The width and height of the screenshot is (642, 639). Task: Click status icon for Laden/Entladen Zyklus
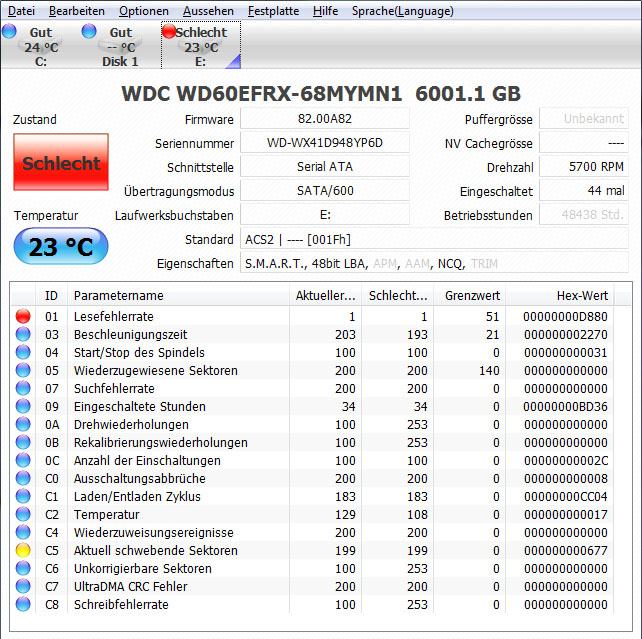click(x=23, y=496)
